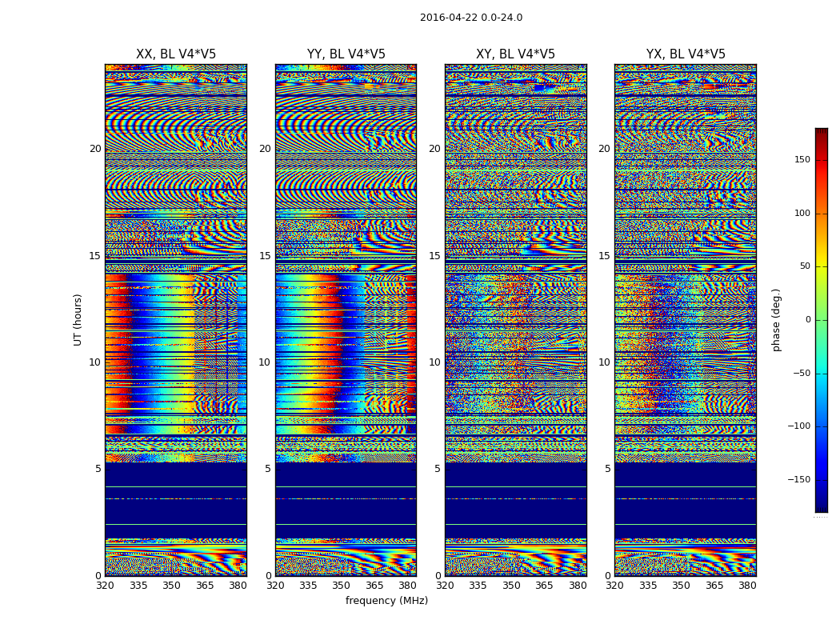840x640 pixels.
Task: Click the 320 frequency tick under XX panel
Action: point(105,586)
